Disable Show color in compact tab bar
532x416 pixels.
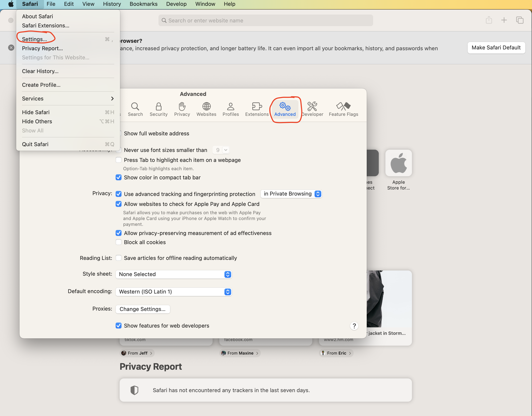(118, 177)
